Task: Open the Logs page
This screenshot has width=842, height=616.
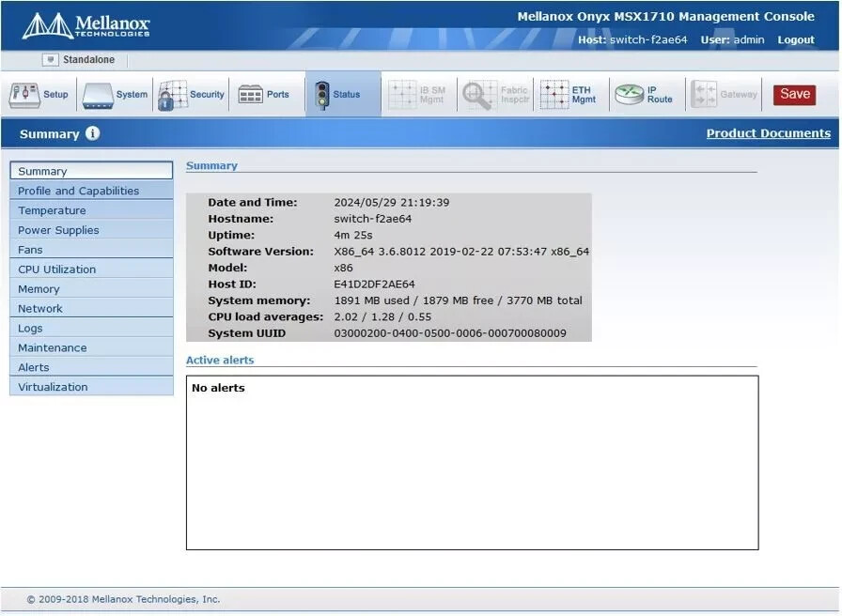Action: pos(91,328)
